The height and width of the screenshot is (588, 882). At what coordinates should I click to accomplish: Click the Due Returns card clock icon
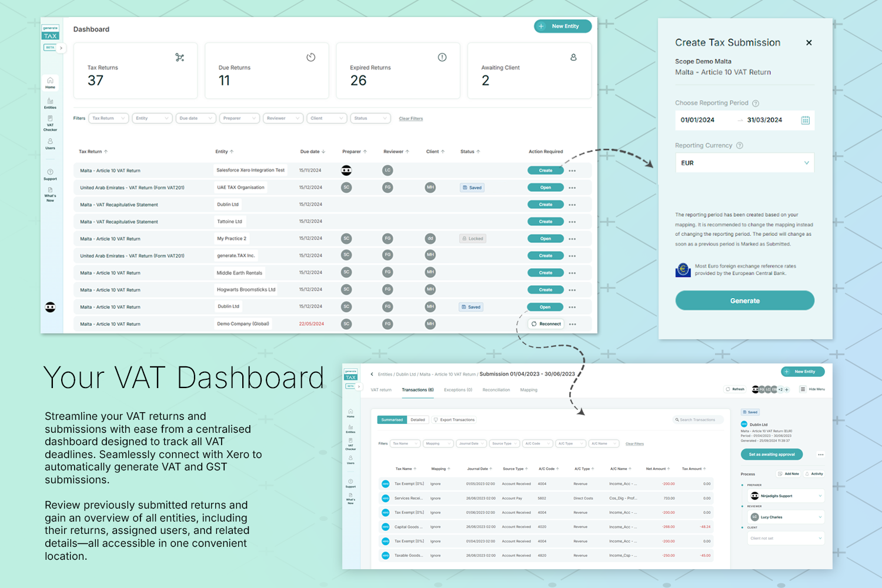311,57
